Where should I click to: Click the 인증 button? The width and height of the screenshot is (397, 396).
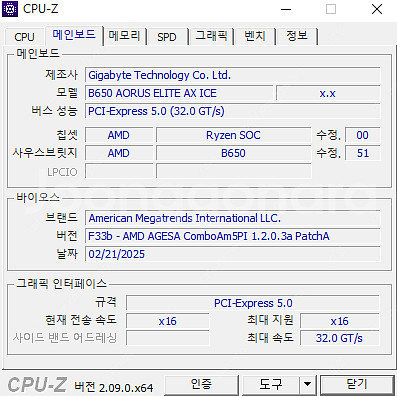(x=201, y=385)
